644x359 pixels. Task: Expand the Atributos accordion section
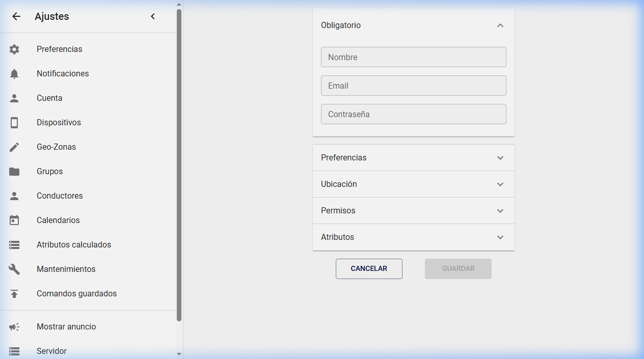pyautogui.click(x=414, y=237)
